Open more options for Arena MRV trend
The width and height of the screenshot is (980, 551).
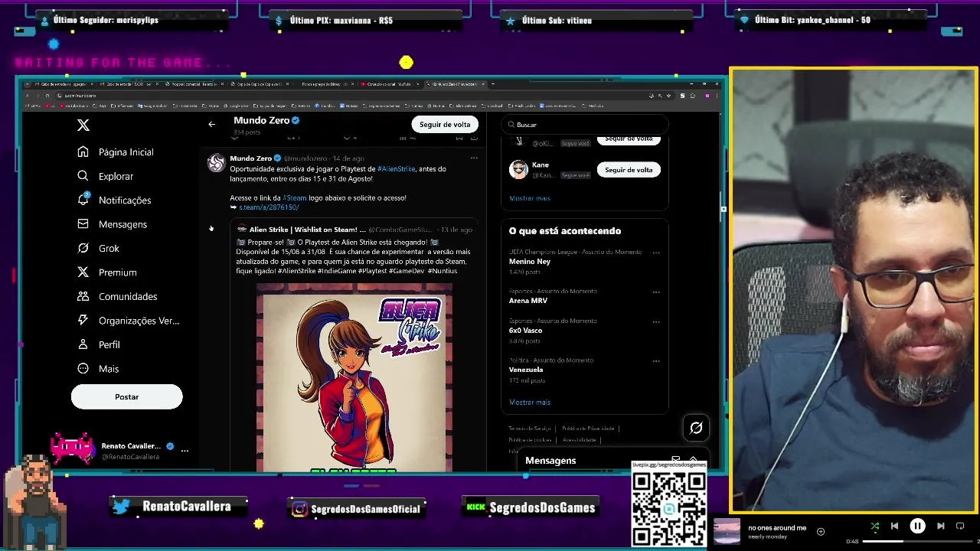coord(656,292)
